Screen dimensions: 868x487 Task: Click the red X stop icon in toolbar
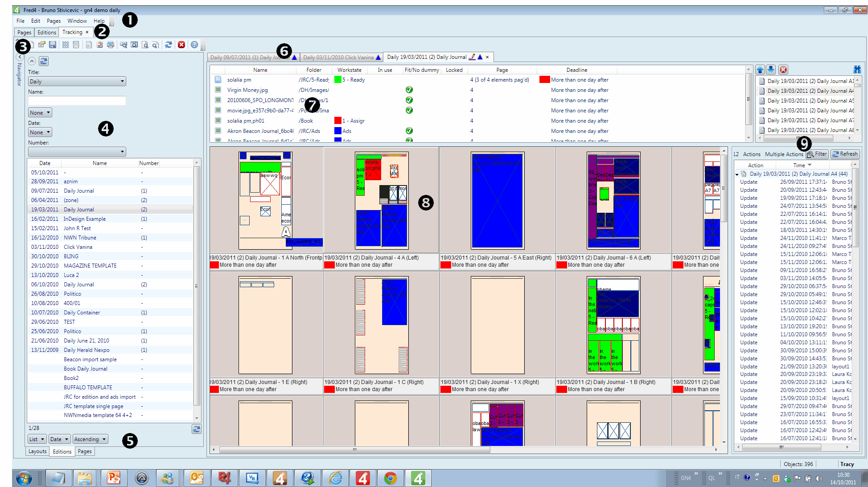click(181, 45)
